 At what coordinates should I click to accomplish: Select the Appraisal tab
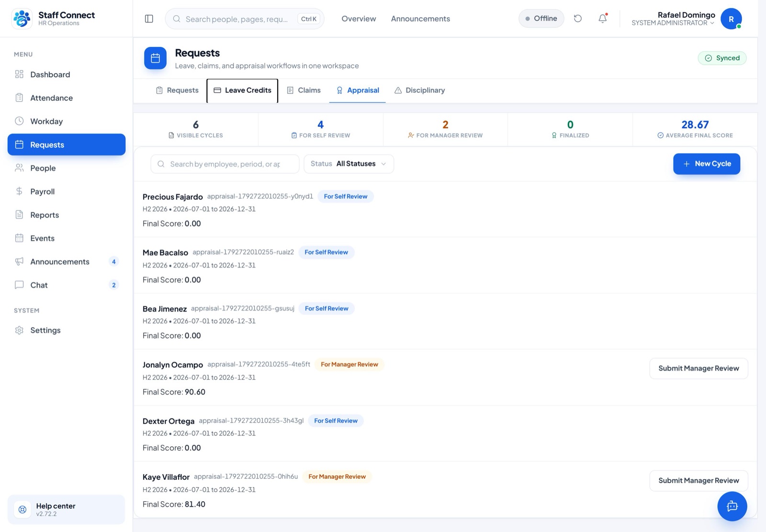[358, 91]
